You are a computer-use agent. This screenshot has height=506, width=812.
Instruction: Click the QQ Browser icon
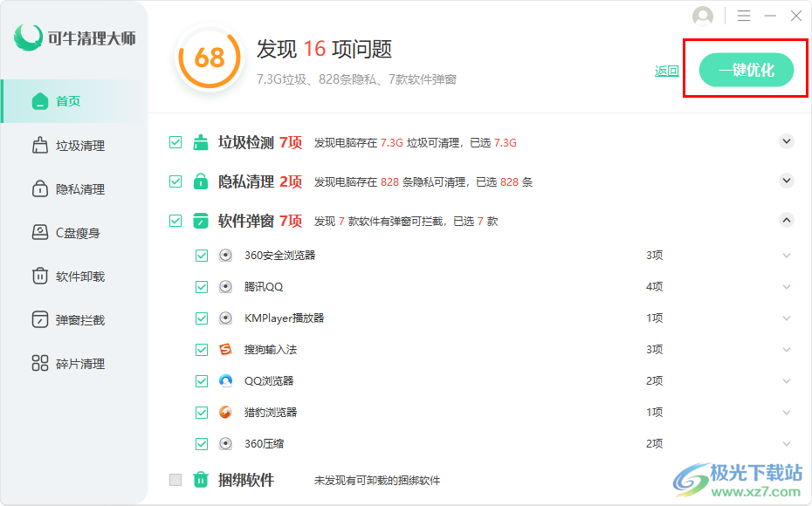(226, 381)
